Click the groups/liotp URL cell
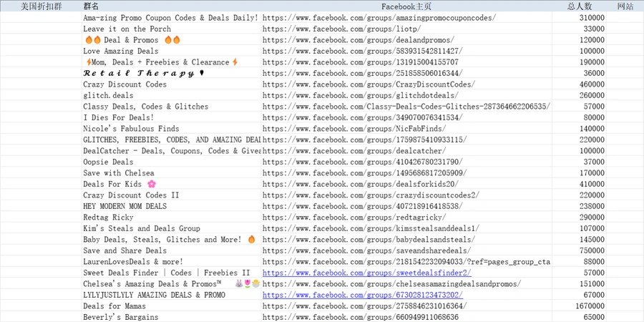 406,29
